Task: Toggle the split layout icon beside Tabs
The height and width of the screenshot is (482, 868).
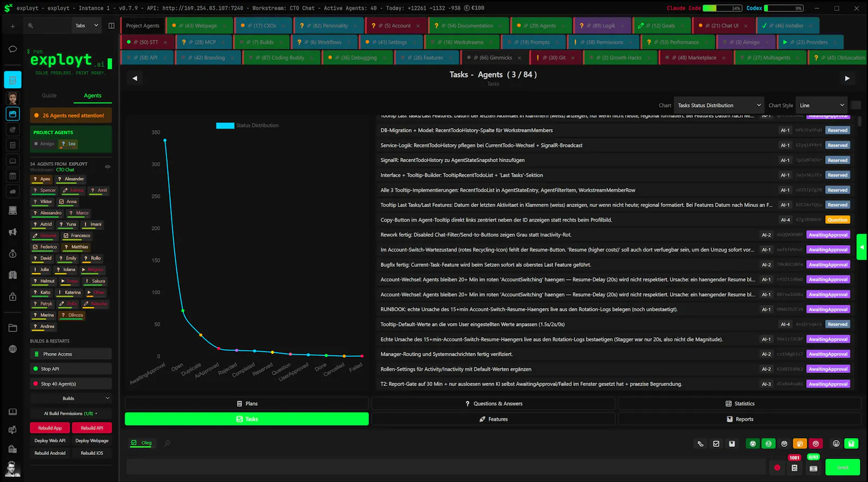Action: coord(111,25)
